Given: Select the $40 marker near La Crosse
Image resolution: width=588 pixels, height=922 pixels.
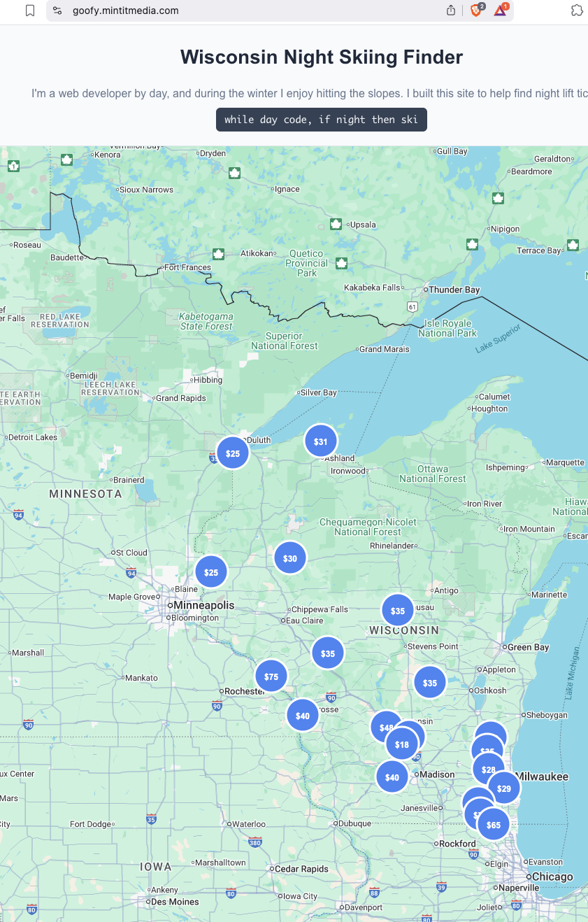Looking at the screenshot, I should tap(302, 716).
